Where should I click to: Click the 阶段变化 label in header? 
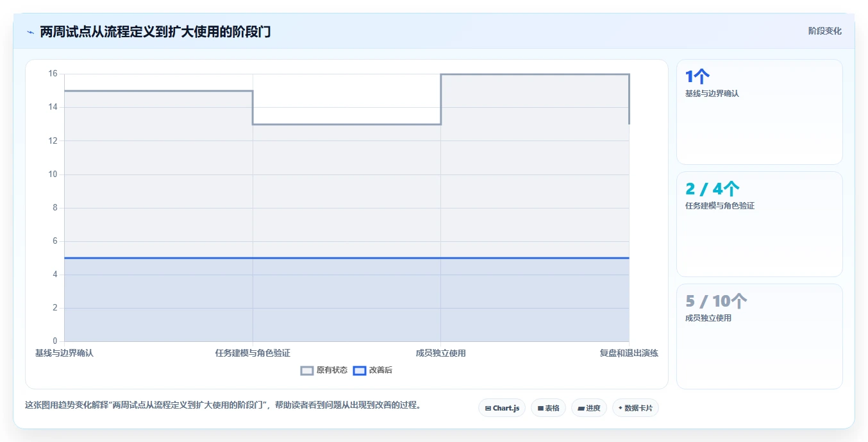(825, 31)
